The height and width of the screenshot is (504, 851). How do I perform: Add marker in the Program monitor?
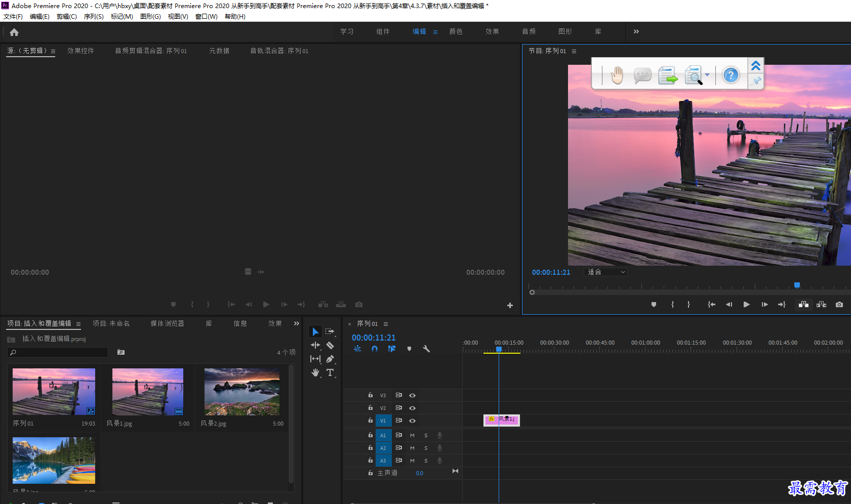point(654,304)
